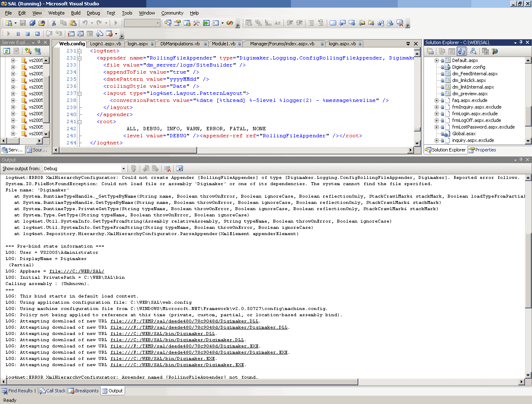This screenshot has width=532, height=404.
Task: Open the solution configuration combo box
Action: pyautogui.click(x=142, y=23)
